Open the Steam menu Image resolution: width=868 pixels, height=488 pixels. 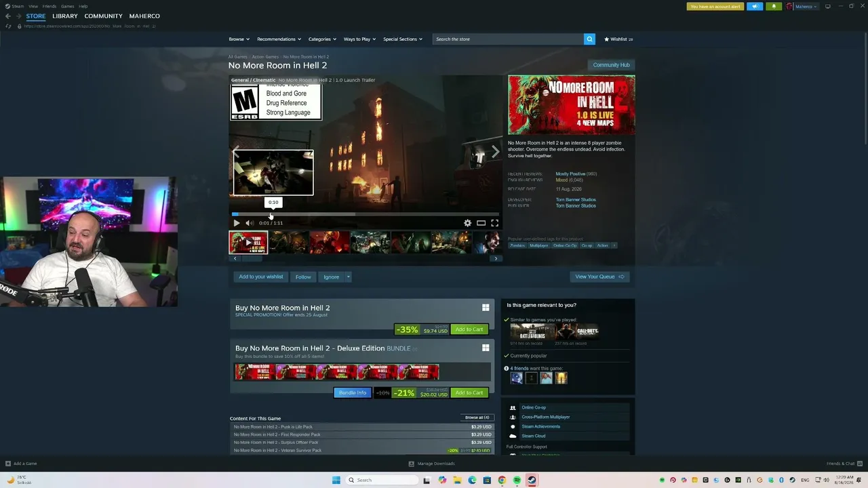click(x=18, y=6)
